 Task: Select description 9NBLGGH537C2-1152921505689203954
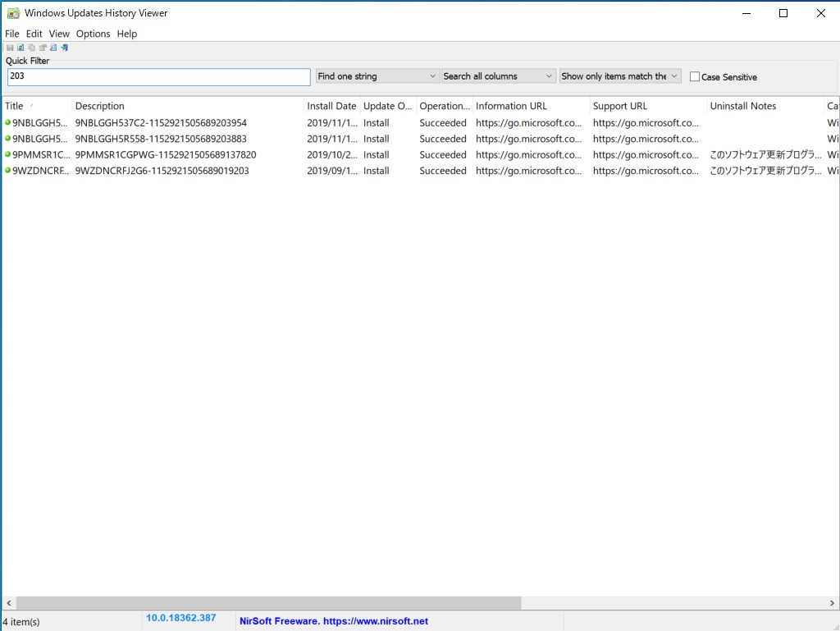[161, 122]
